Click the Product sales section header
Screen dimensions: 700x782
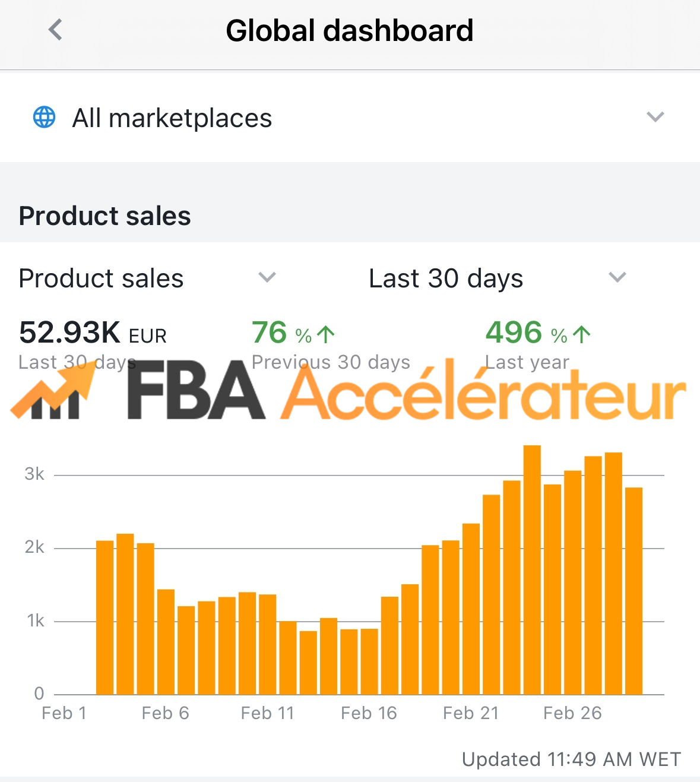click(104, 216)
